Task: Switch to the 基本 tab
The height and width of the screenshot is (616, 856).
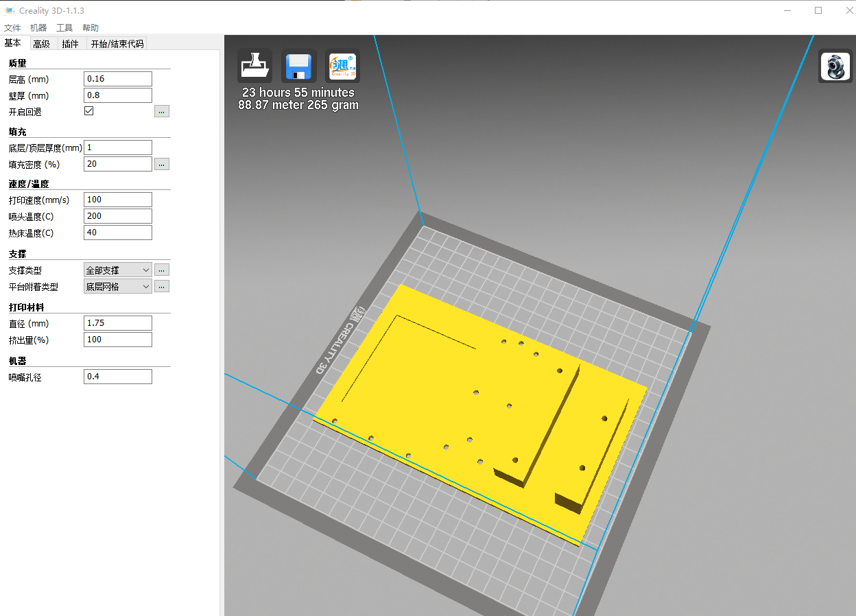Action: (13, 43)
